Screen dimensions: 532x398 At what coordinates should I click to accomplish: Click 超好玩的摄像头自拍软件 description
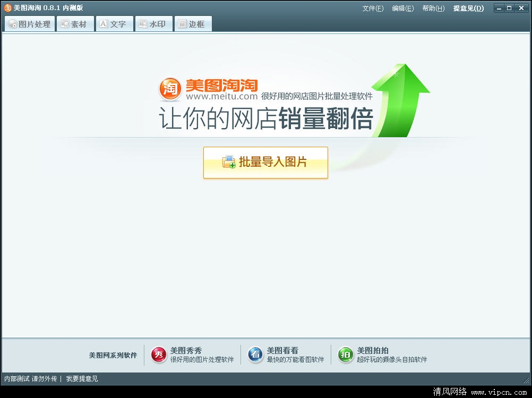392,359
